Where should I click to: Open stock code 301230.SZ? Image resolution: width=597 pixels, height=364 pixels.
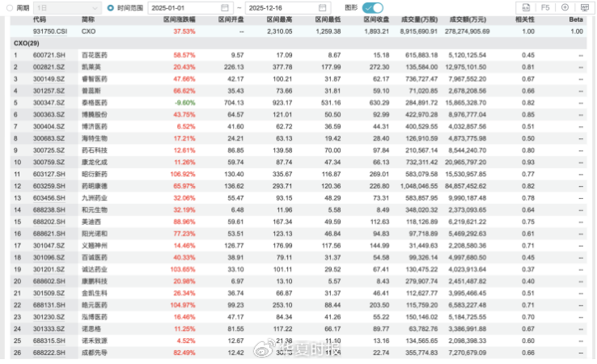point(49,317)
